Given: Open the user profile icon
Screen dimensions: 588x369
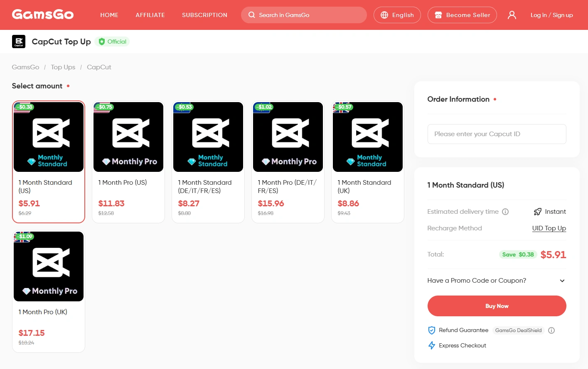Looking at the screenshot, I should click(x=512, y=15).
